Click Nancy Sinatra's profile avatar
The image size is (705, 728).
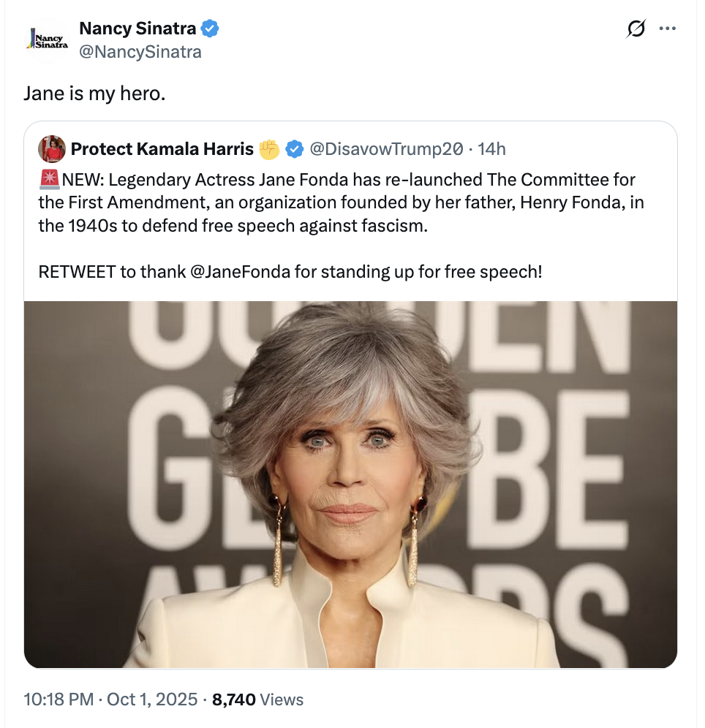pos(47,39)
